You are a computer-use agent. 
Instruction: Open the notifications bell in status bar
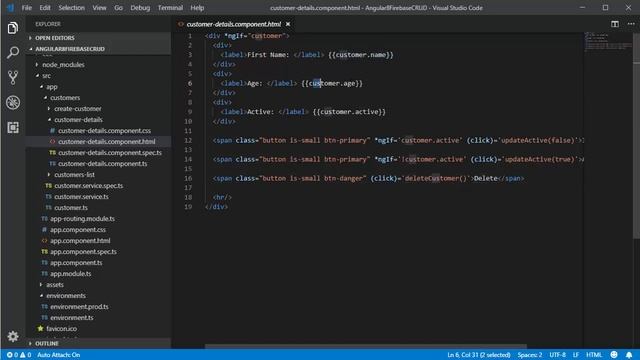coord(629,355)
